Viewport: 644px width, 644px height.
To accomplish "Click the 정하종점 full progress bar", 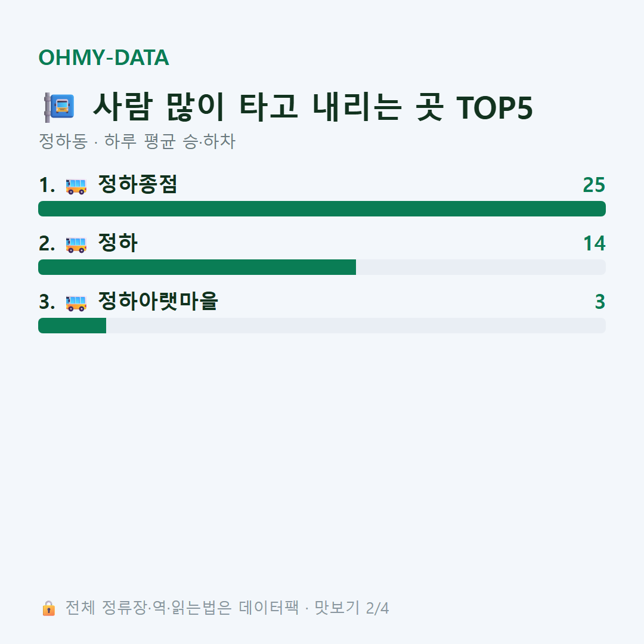I will [x=322, y=209].
